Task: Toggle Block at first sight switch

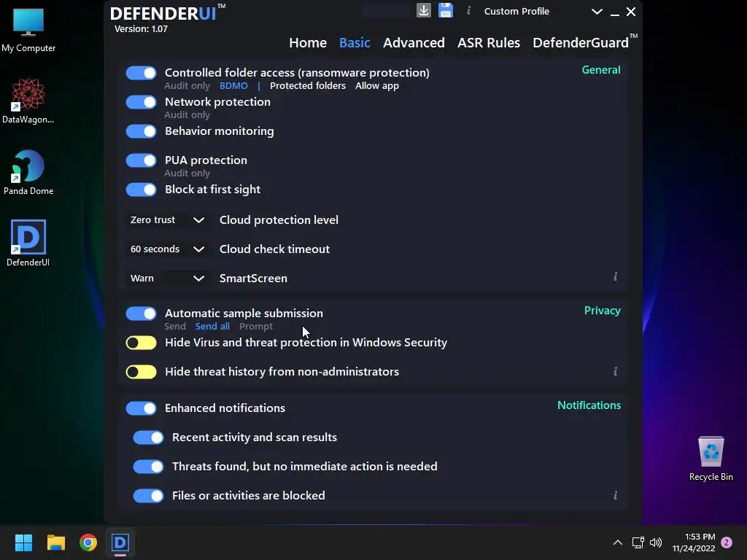Action: [x=141, y=190]
